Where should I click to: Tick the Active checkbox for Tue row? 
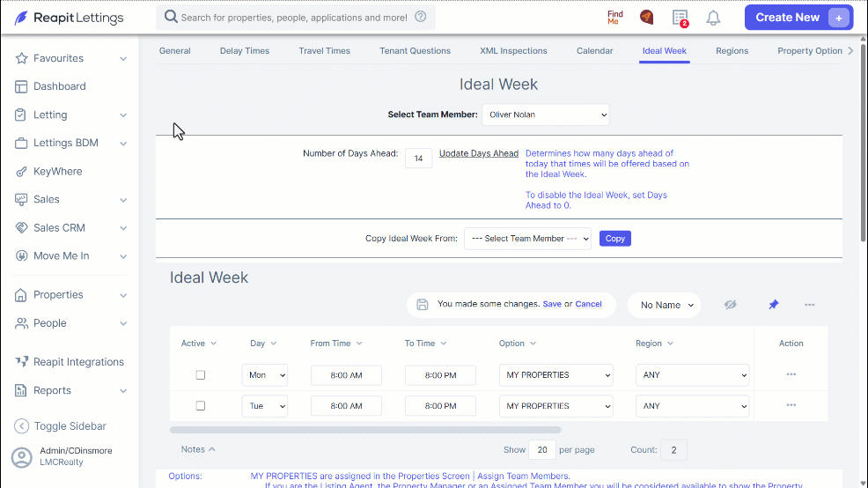click(201, 406)
